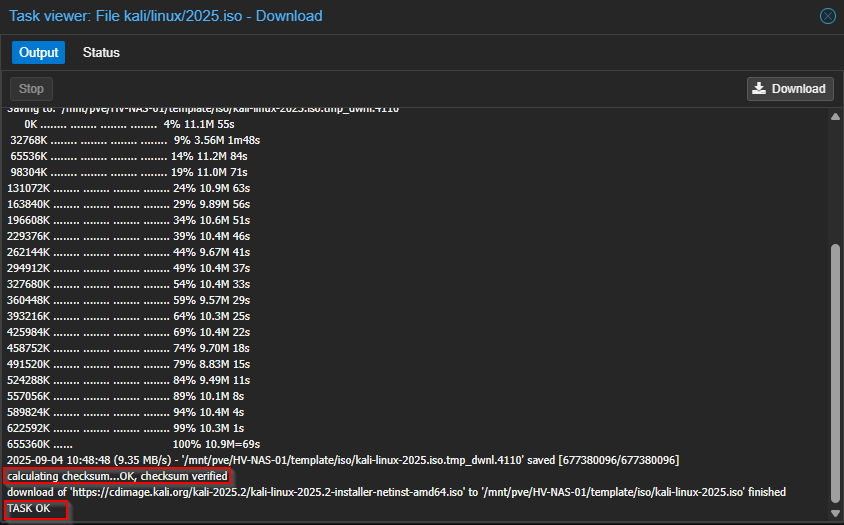Click the Download button label
This screenshot has width=844, height=525.
798,89
